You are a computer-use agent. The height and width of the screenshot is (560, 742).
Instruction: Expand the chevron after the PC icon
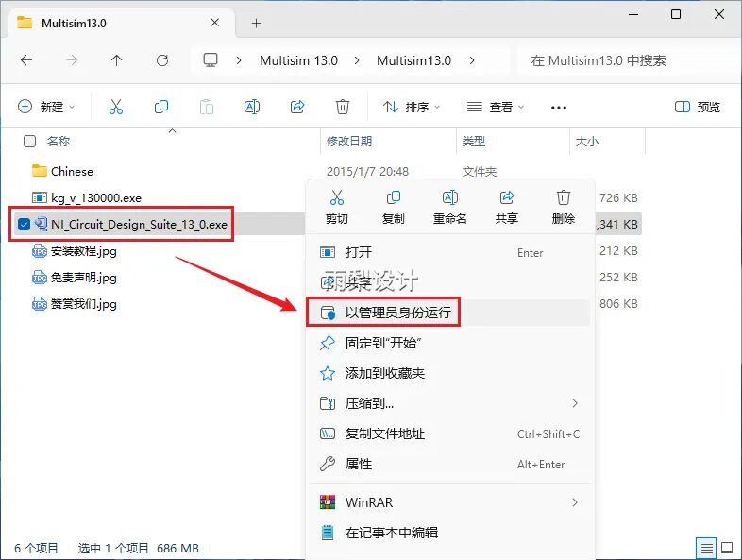pos(239,60)
